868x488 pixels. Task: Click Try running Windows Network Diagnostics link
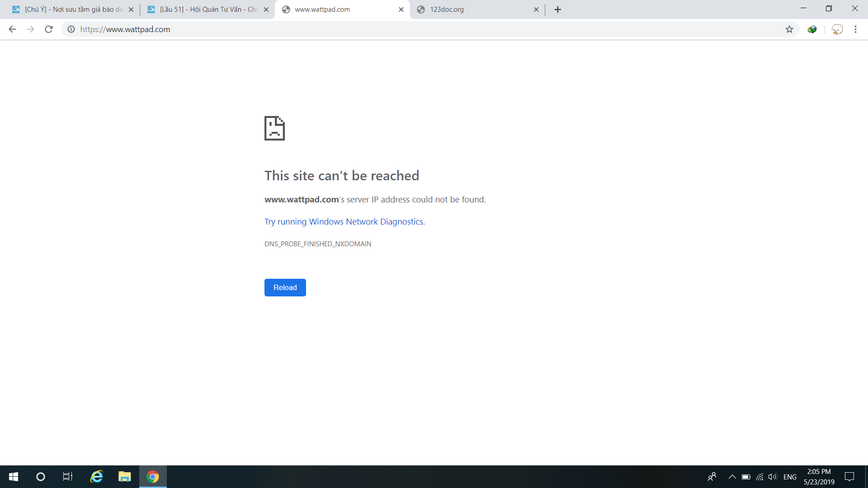(x=344, y=222)
